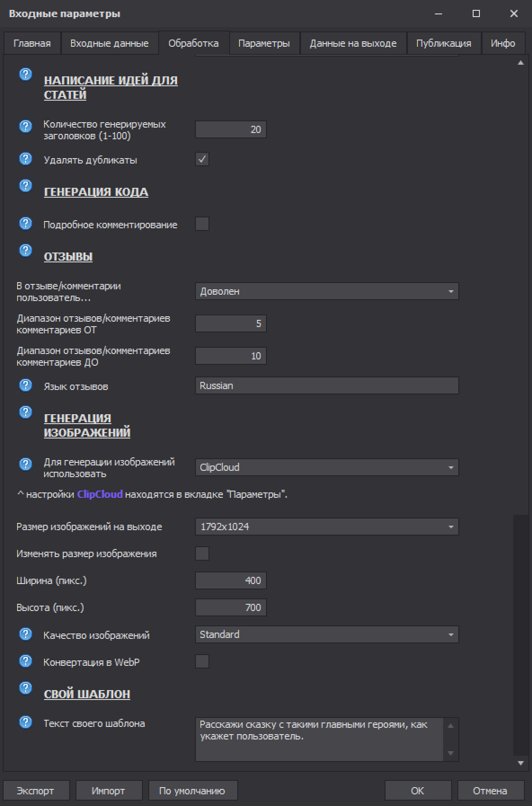This screenshot has width=532, height=806.
Task: Switch to the 'Параметры' tab
Action: (264, 44)
